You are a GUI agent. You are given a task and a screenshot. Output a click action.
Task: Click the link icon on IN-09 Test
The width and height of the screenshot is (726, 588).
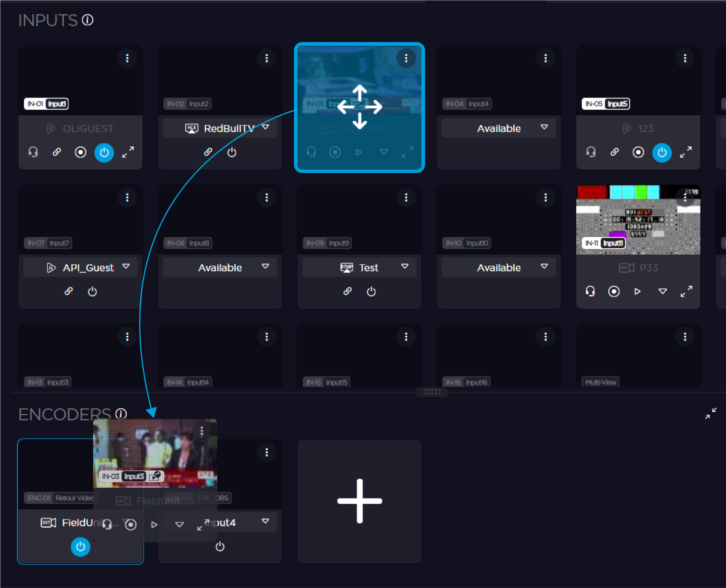click(347, 291)
